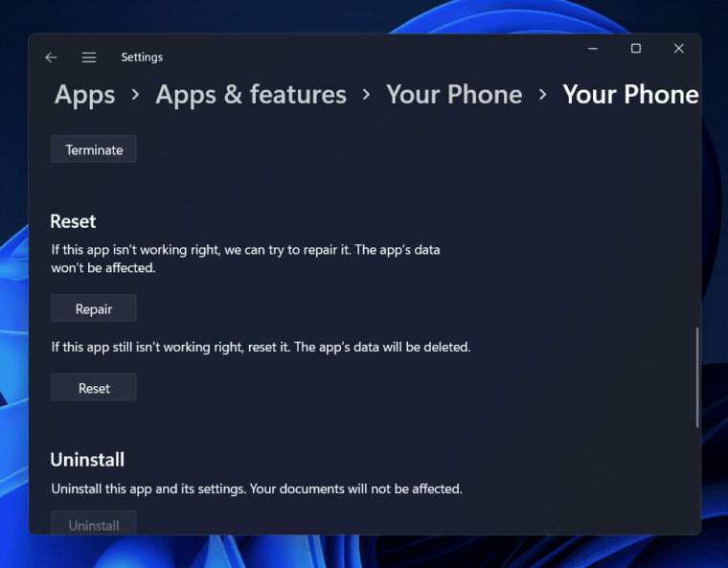Click the Reset section heading
Viewport: 728px width, 568px height.
point(73,221)
